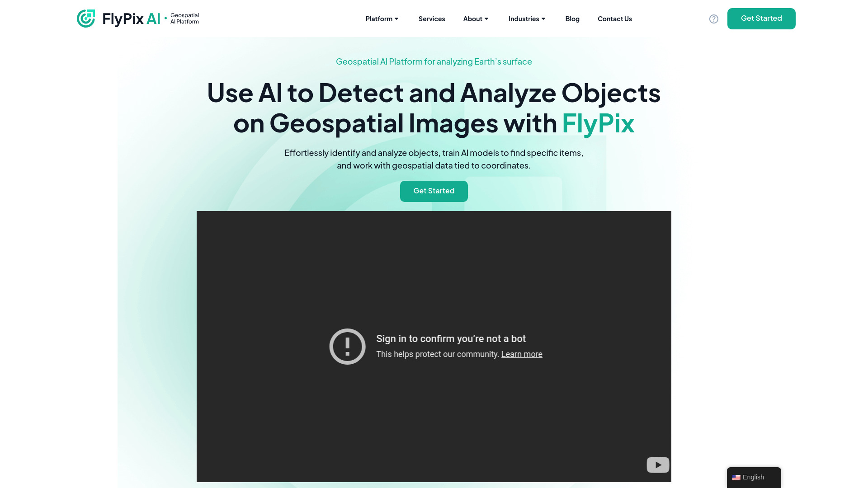868x488 pixels.
Task: Click the Get Started header button
Action: click(x=761, y=19)
